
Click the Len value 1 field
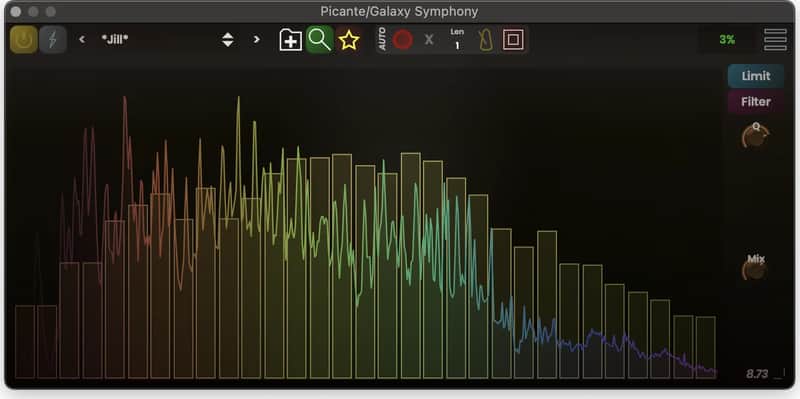tap(457, 39)
